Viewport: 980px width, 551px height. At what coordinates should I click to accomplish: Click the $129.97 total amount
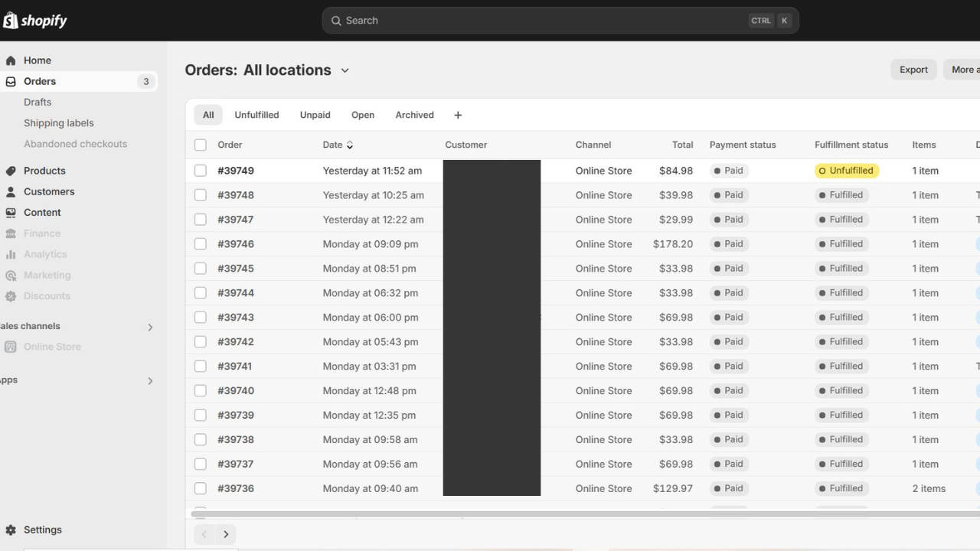[673, 488]
